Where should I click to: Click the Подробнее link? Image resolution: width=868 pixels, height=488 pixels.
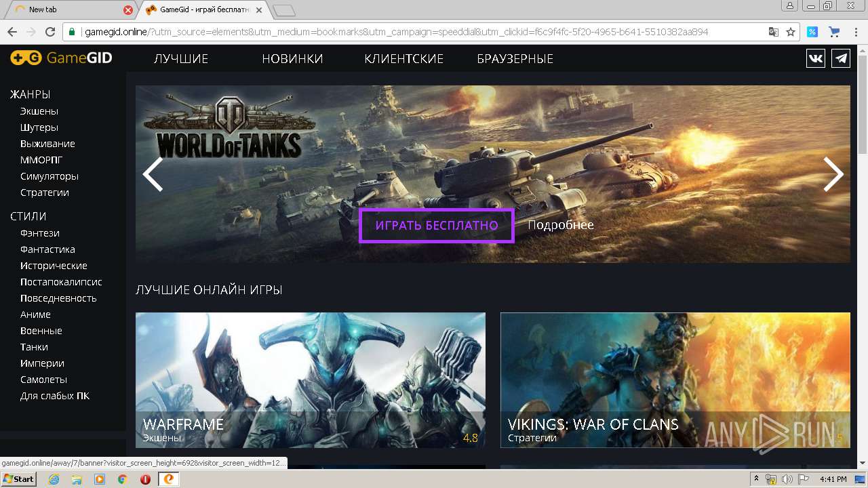[561, 225]
